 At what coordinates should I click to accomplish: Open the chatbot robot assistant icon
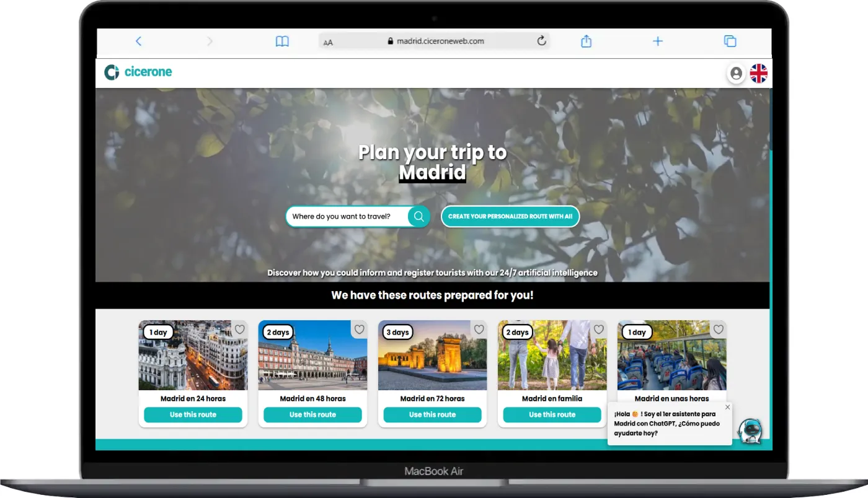pyautogui.click(x=750, y=430)
